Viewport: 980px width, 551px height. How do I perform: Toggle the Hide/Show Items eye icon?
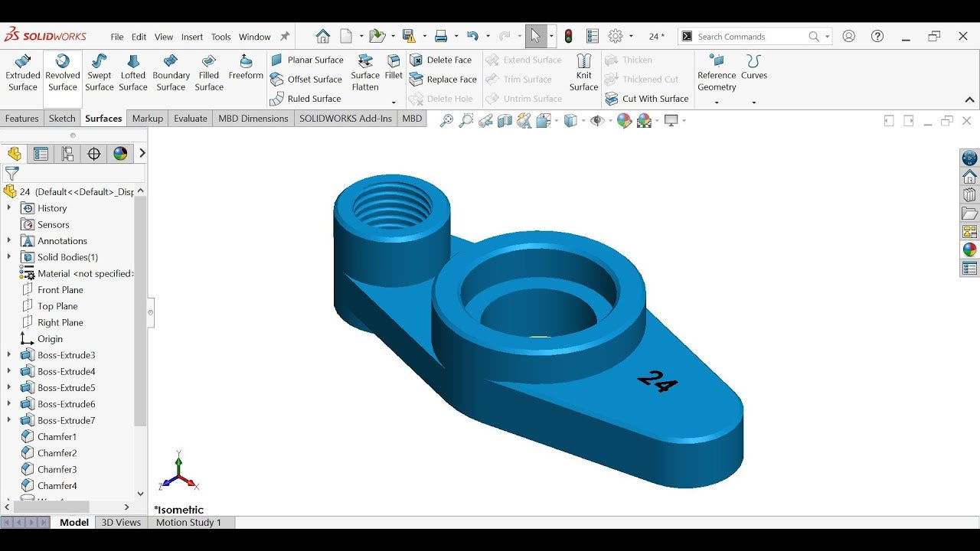pos(597,121)
